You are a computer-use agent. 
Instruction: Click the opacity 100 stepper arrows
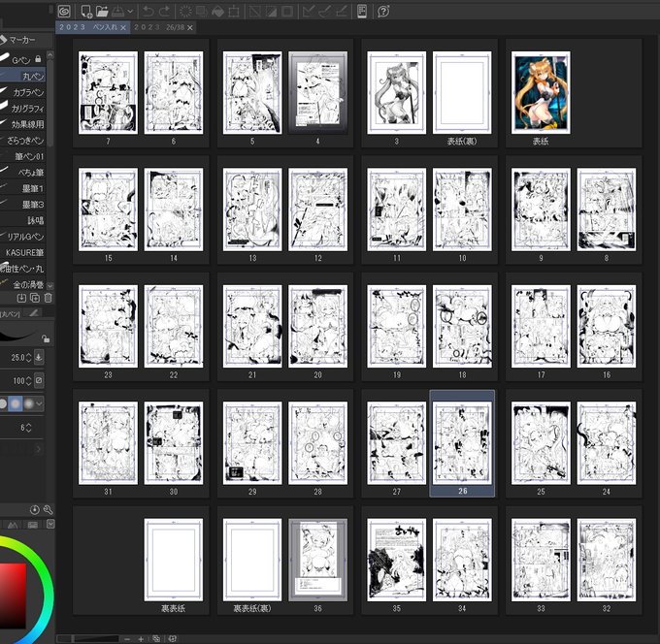tap(28, 381)
